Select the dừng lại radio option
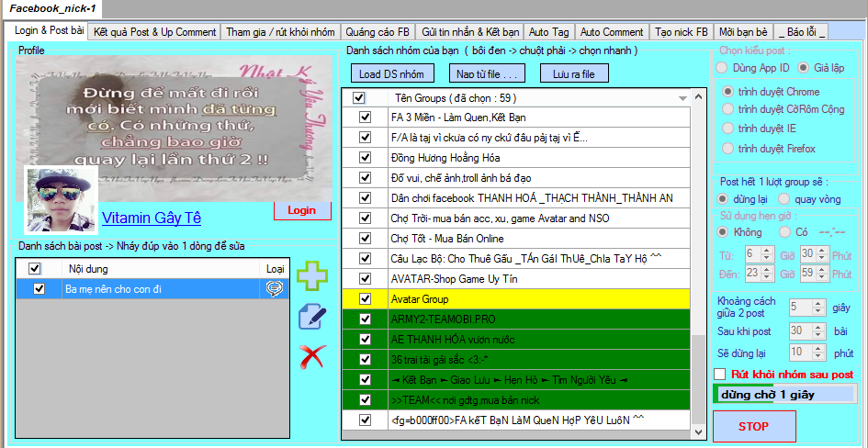 (x=722, y=198)
